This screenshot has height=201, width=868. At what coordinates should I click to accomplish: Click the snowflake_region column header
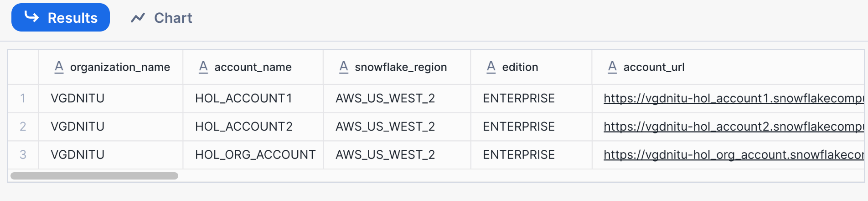(x=400, y=67)
